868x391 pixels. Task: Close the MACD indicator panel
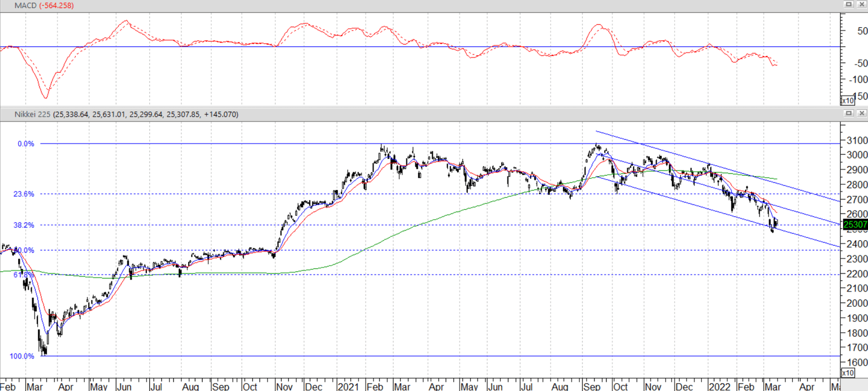tap(862, 5)
